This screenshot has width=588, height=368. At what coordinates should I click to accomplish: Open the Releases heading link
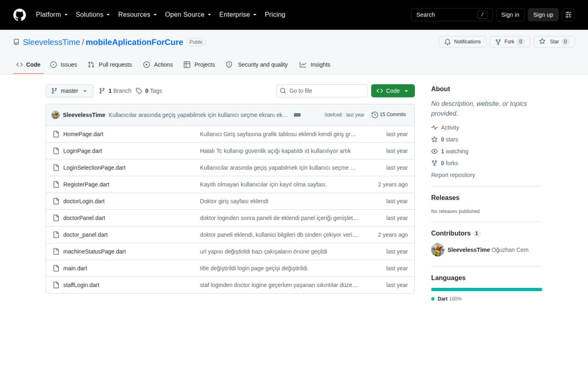445,198
